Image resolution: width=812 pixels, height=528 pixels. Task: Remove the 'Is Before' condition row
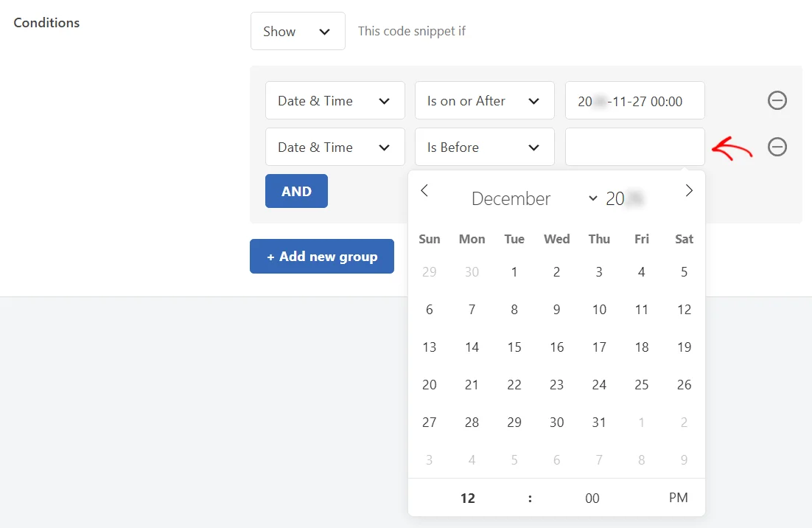click(x=777, y=147)
